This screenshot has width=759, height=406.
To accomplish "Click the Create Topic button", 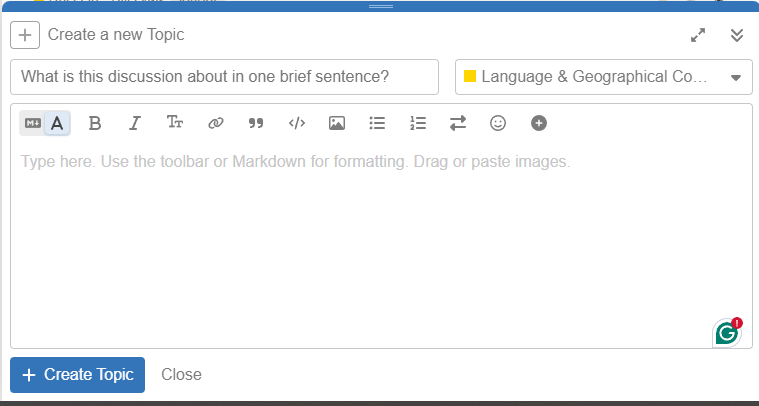I will [x=77, y=375].
